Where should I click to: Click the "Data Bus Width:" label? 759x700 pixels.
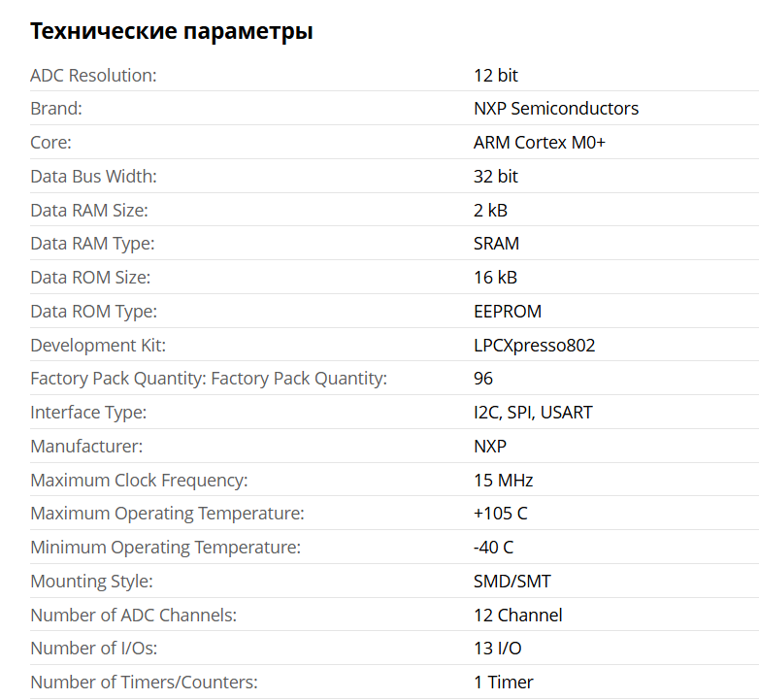pyautogui.click(x=93, y=177)
